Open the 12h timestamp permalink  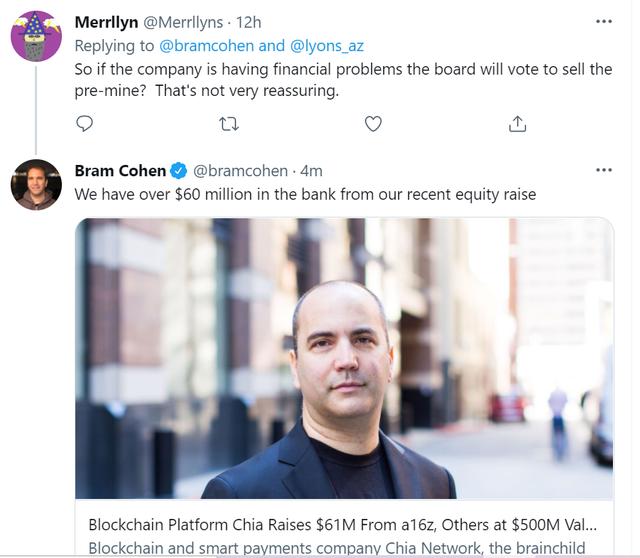[x=249, y=22]
